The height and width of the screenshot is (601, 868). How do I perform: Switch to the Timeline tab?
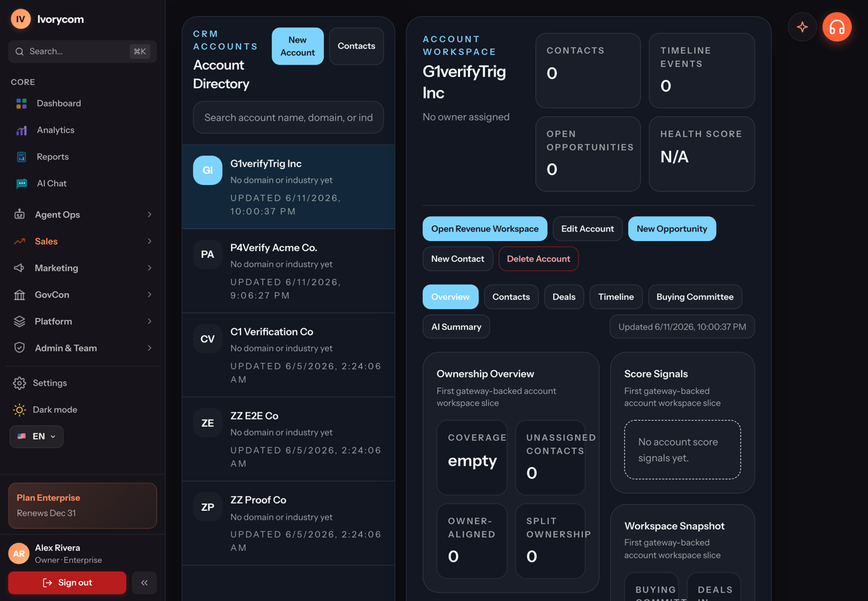pyautogui.click(x=616, y=297)
